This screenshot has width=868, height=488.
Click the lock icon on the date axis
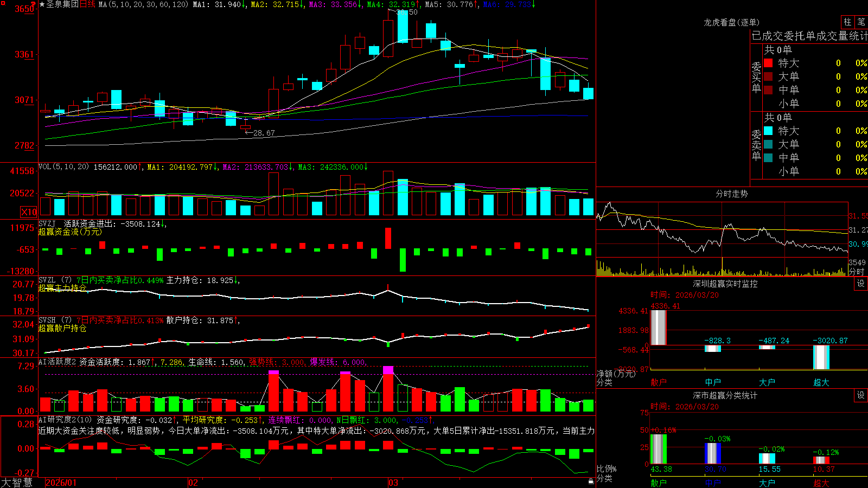point(591,481)
